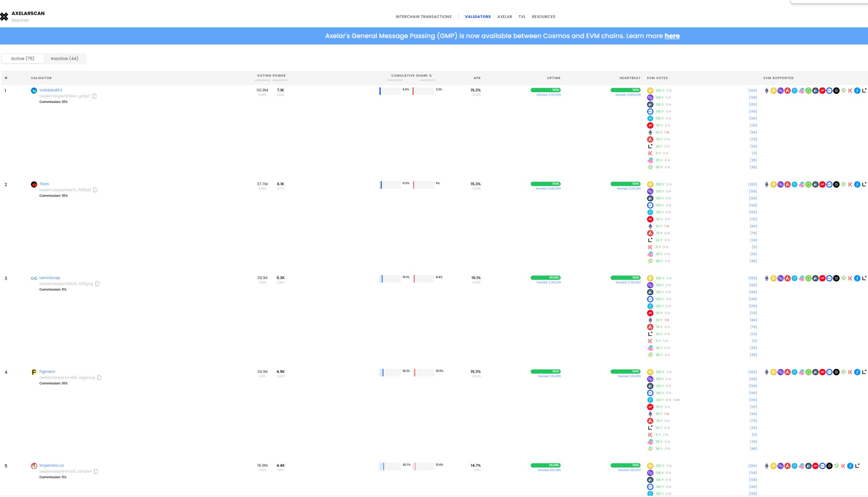Open the Resources nav menu

tap(544, 16)
